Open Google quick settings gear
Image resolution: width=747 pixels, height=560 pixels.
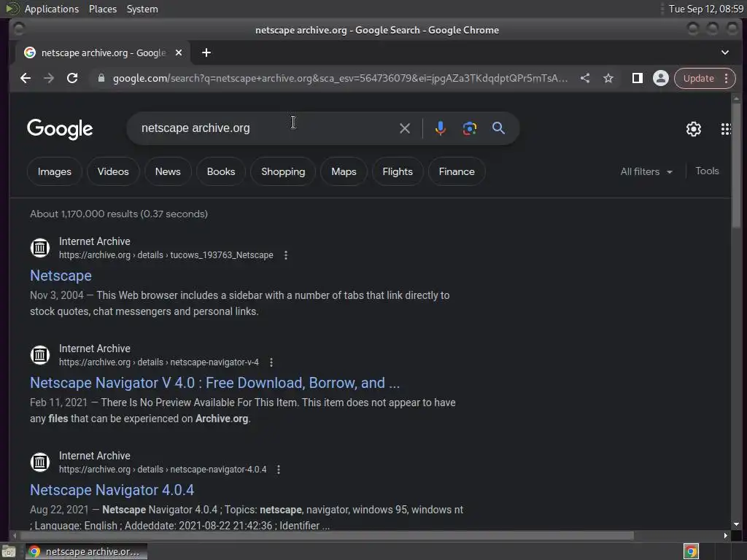pyautogui.click(x=694, y=129)
